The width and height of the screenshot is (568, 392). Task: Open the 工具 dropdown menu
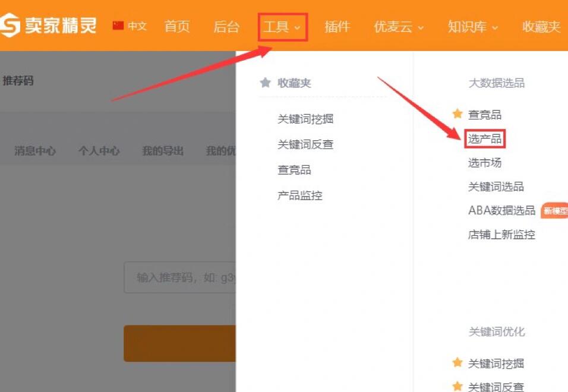[x=283, y=27]
